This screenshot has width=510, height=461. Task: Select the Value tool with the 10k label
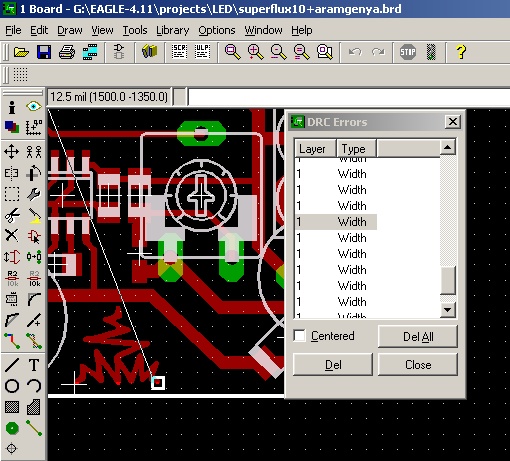[34, 278]
